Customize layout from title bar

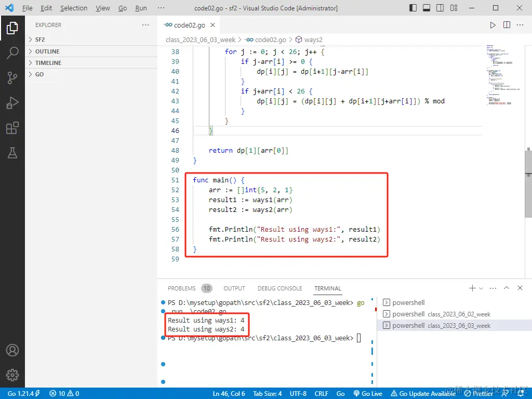(x=454, y=8)
